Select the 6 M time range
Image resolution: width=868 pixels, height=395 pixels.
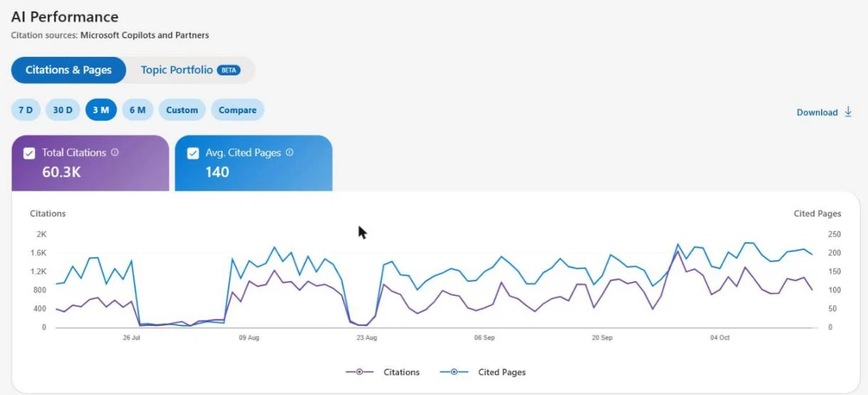tap(137, 110)
